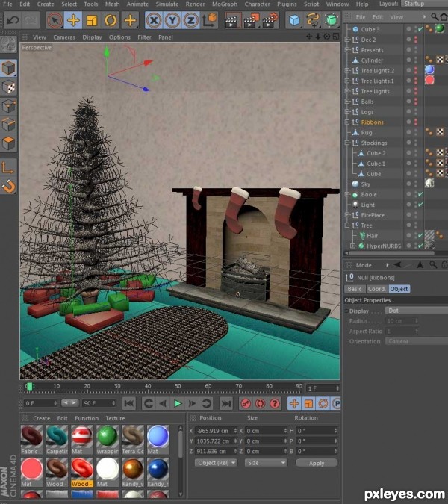
Task: Switch to the Basic tab
Action: (355, 289)
